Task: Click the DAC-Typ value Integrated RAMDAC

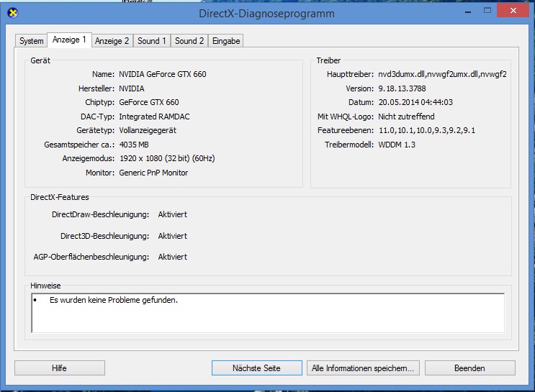Action: pos(154,117)
